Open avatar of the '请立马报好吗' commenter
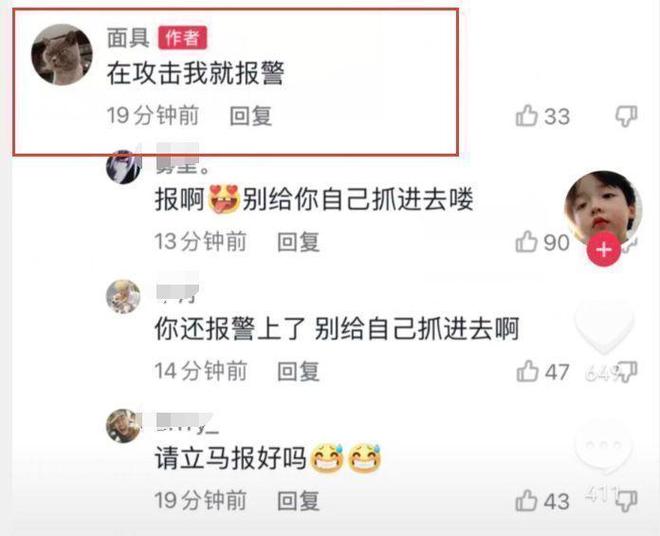 point(123,426)
